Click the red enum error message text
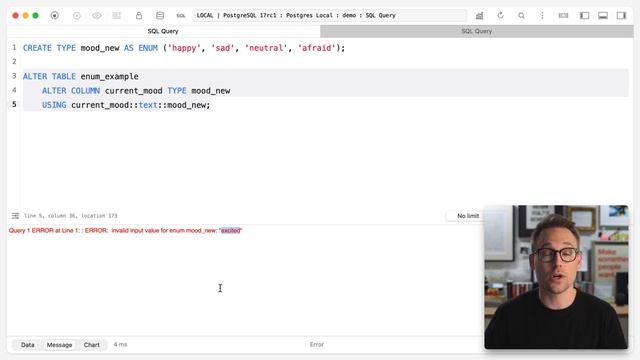 click(125, 231)
